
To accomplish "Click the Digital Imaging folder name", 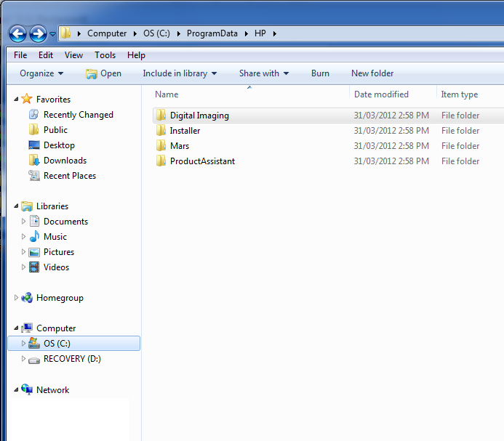I will [x=199, y=116].
